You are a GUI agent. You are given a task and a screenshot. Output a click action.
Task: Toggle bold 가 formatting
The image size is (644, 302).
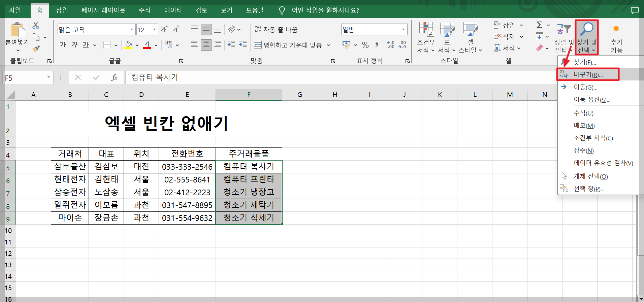63,45
